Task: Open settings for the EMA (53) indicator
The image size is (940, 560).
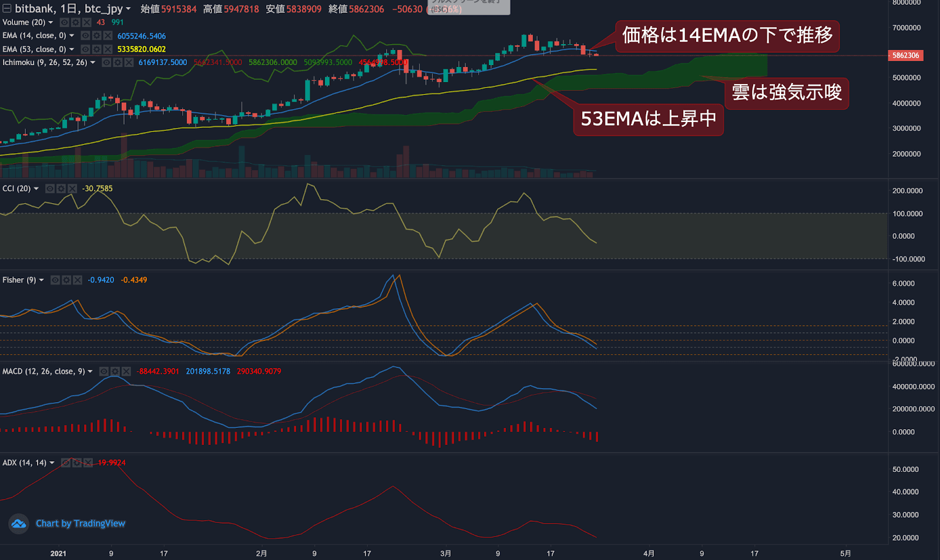Action: point(96,49)
